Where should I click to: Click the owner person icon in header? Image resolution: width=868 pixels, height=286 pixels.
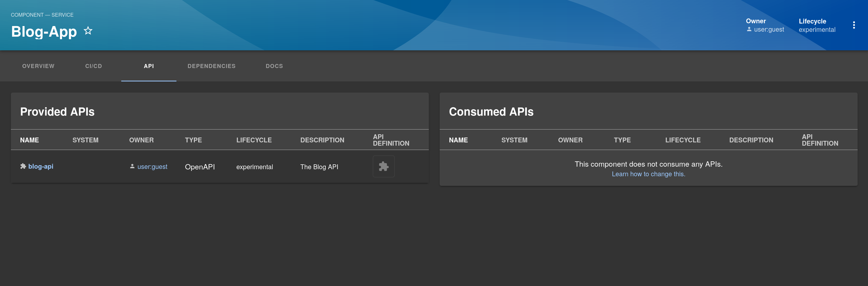point(749,30)
